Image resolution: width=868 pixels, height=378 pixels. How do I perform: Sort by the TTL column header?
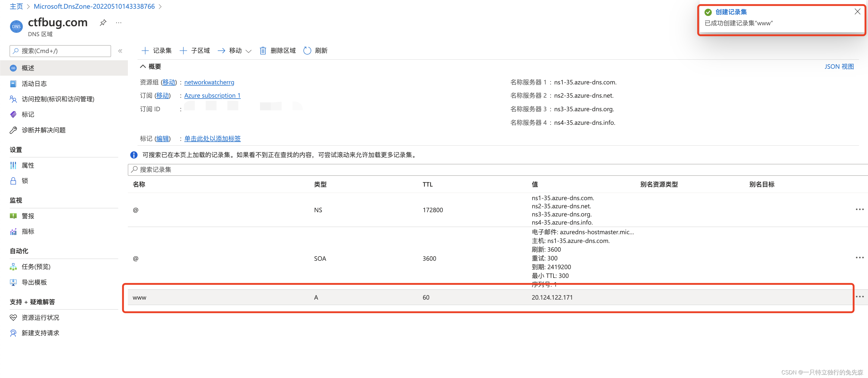(428, 184)
